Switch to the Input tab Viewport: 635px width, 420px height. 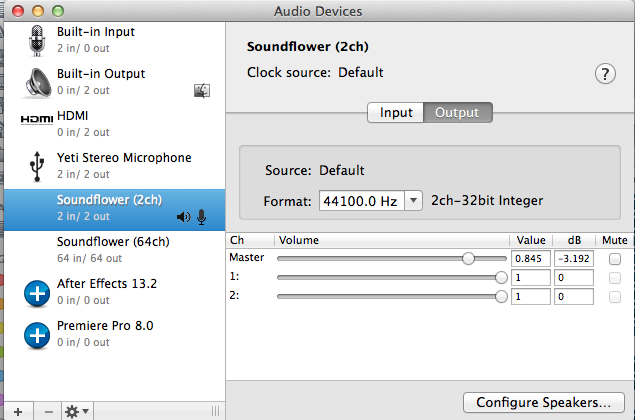tap(396, 112)
